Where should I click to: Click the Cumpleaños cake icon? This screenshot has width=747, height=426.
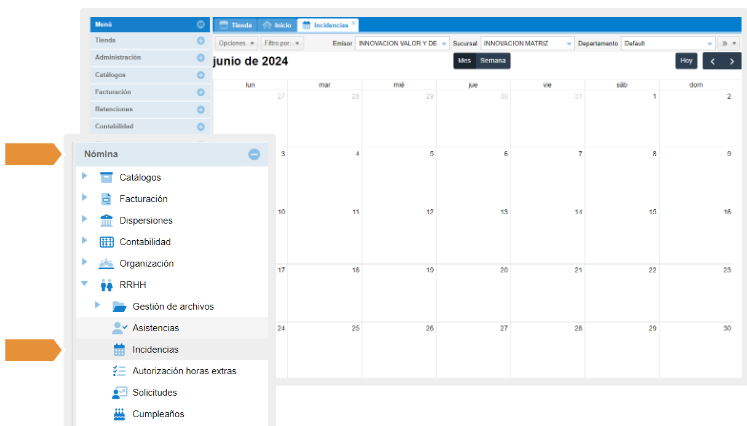pyautogui.click(x=119, y=414)
